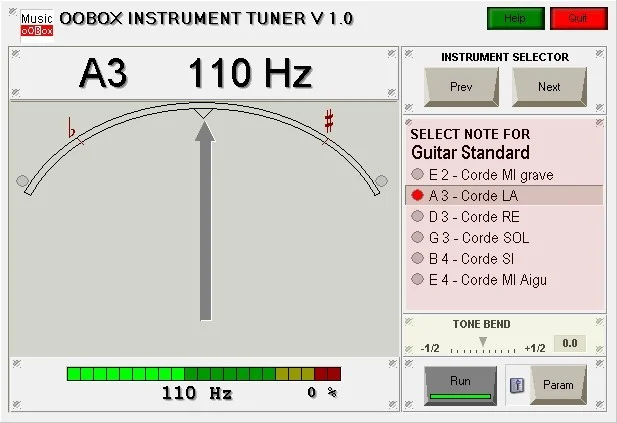Click the detected 110 Hz reading below meter
Viewport: 617px width, 423px height.
(197, 393)
